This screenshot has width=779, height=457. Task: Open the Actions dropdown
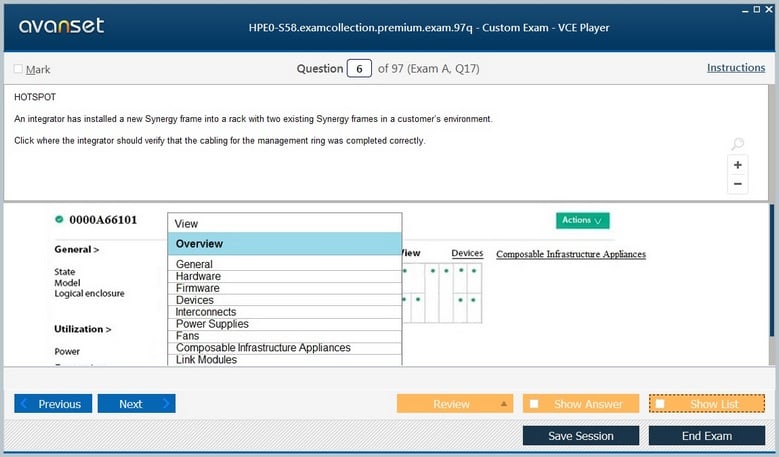pyautogui.click(x=582, y=220)
